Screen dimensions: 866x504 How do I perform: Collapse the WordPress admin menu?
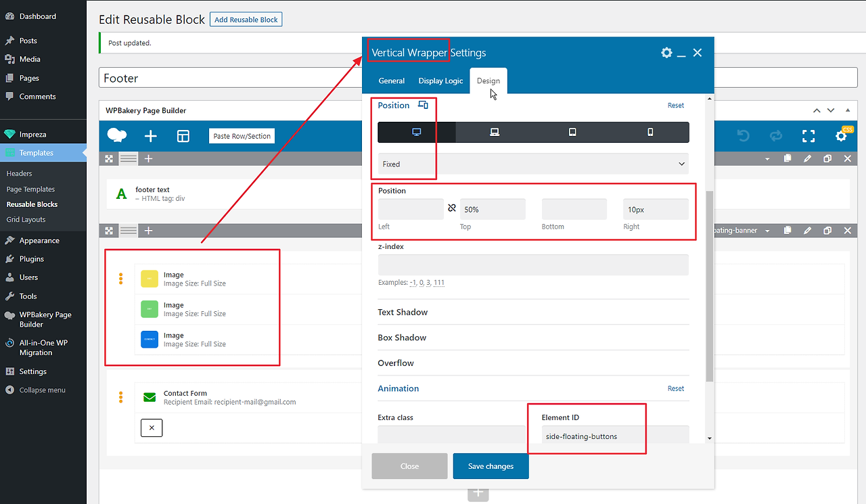click(x=35, y=390)
